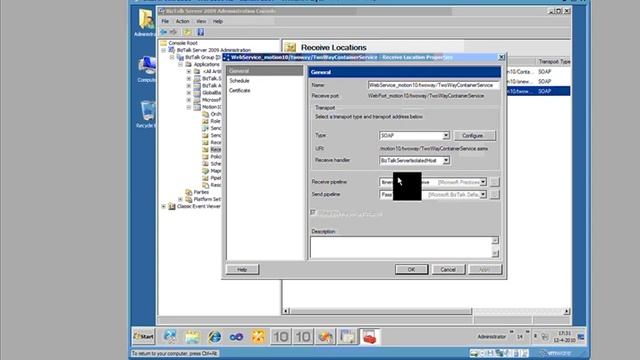Collapse BizTalk Server 2009 Administration node
This screenshot has height=360, width=640.
tap(164, 50)
